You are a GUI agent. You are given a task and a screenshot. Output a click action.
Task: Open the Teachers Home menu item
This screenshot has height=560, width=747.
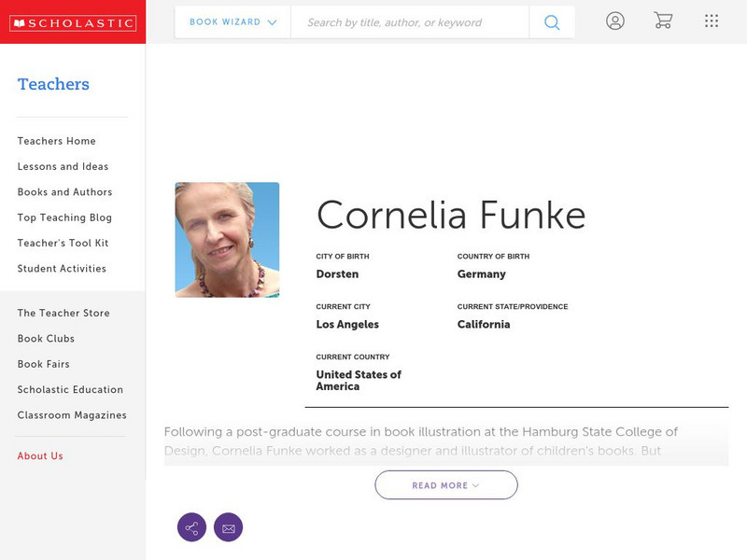click(55, 141)
